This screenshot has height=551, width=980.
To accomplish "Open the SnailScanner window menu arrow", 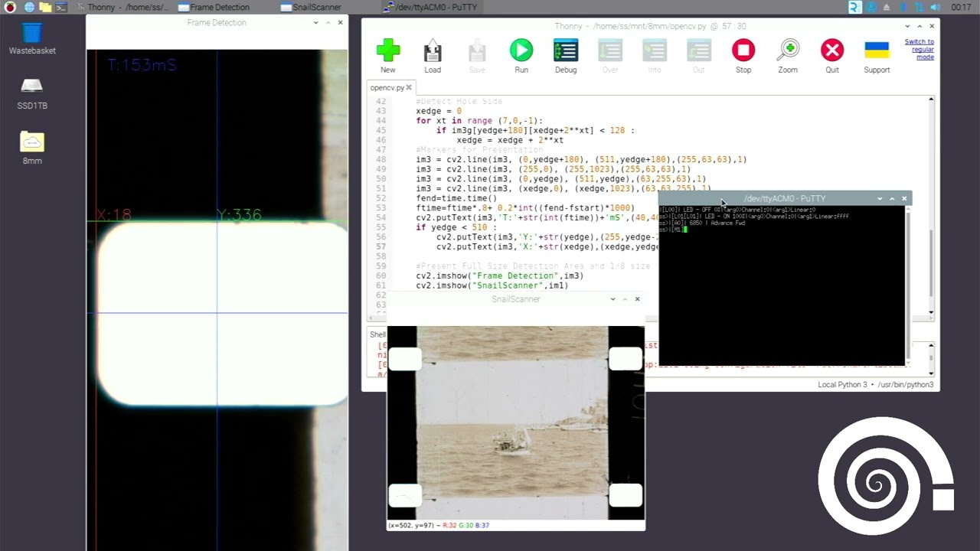I will [x=612, y=299].
